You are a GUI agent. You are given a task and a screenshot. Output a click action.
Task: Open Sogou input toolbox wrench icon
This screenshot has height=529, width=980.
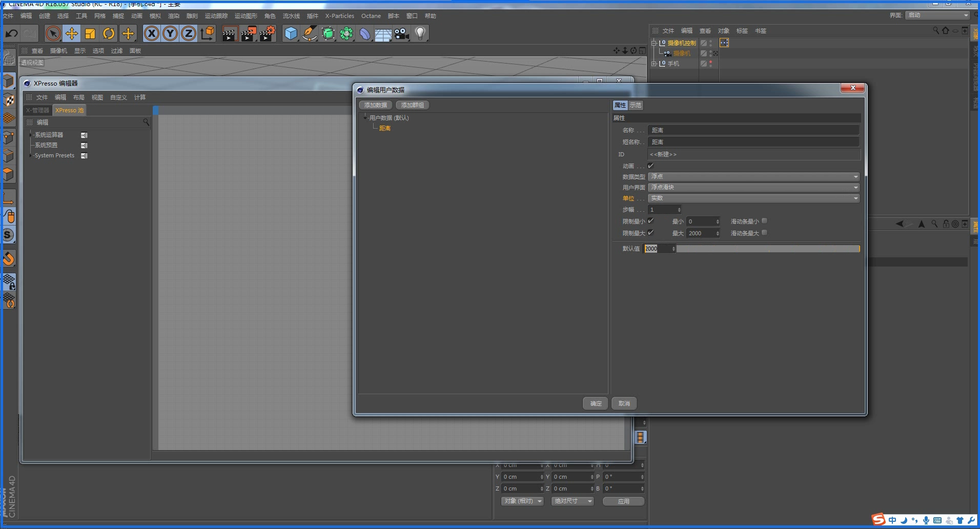coord(971,520)
